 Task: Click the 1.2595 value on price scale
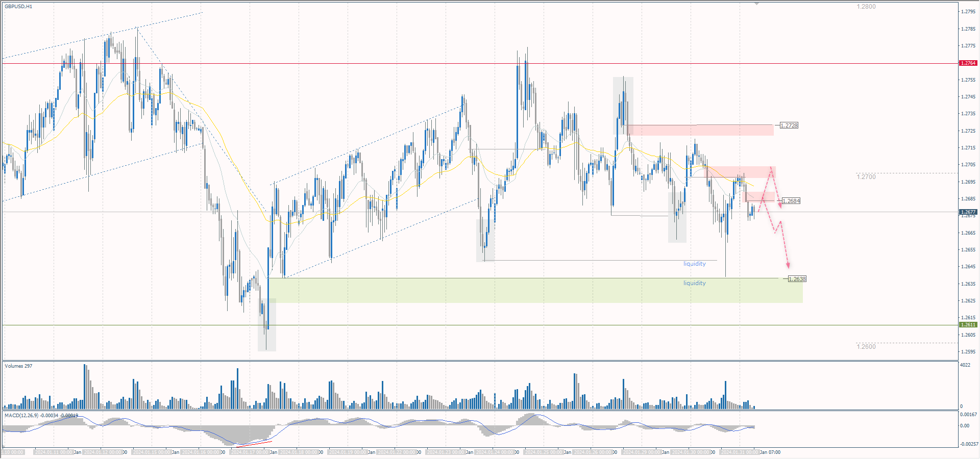click(x=968, y=352)
